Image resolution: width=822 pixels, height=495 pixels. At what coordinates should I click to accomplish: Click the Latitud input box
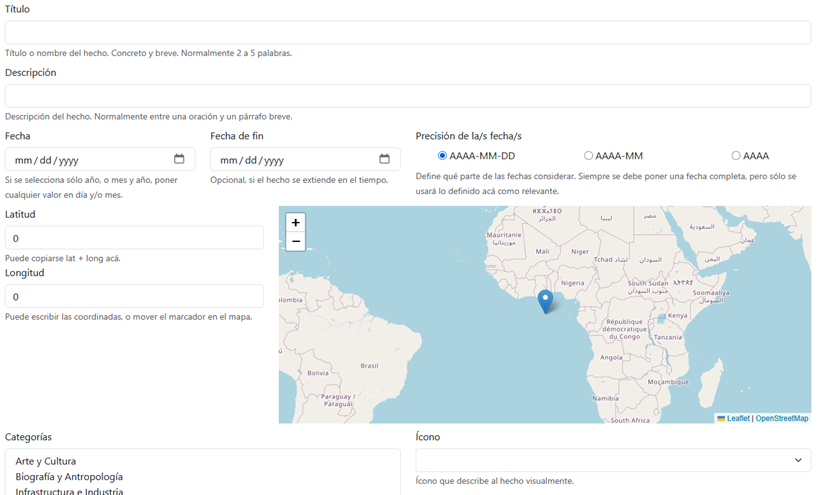tap(134, 238)
